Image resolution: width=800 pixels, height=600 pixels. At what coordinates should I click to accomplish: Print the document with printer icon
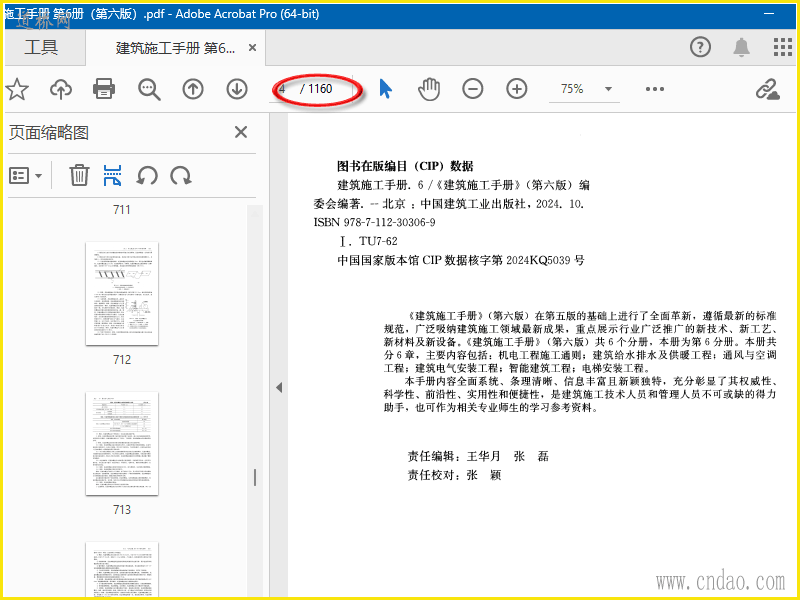[104, 89]
